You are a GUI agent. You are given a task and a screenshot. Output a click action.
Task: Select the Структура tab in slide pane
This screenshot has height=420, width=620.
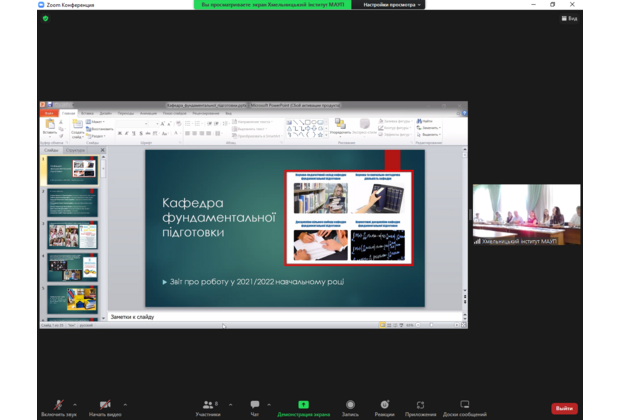[x=76, y=150]
